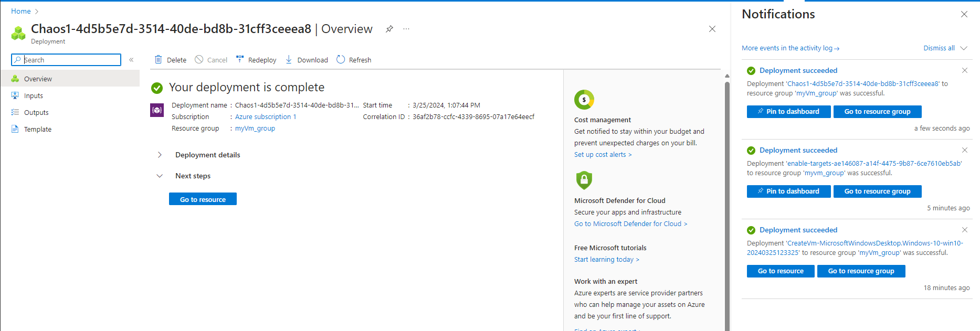
Task: Open the Outputs menu item
Action: click(36, 113)
